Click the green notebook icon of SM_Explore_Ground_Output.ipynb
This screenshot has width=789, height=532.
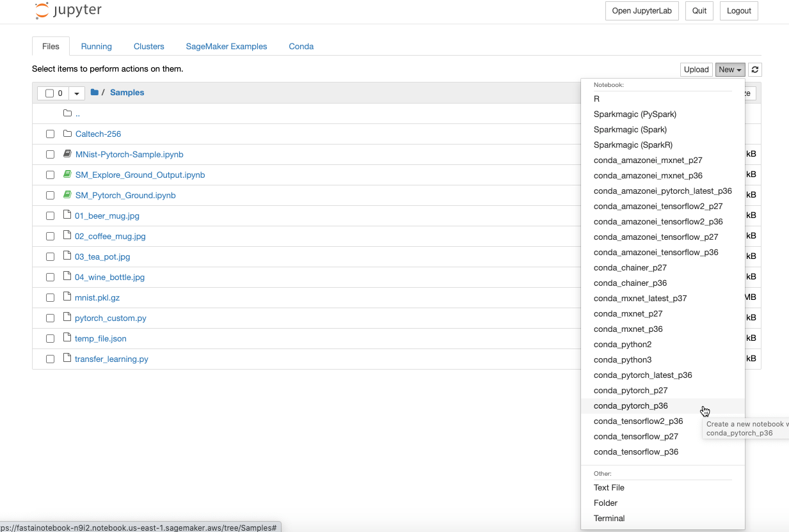[x=67, y=175]
